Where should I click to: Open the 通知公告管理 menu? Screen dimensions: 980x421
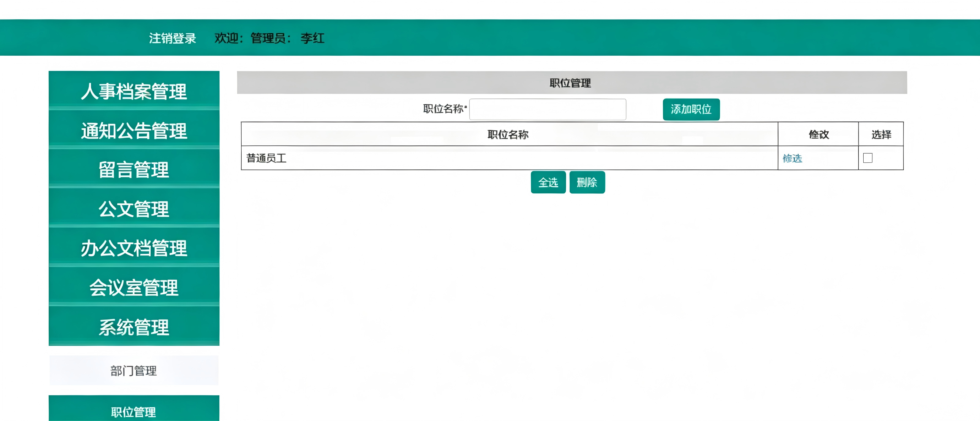[x=134, y=130]
